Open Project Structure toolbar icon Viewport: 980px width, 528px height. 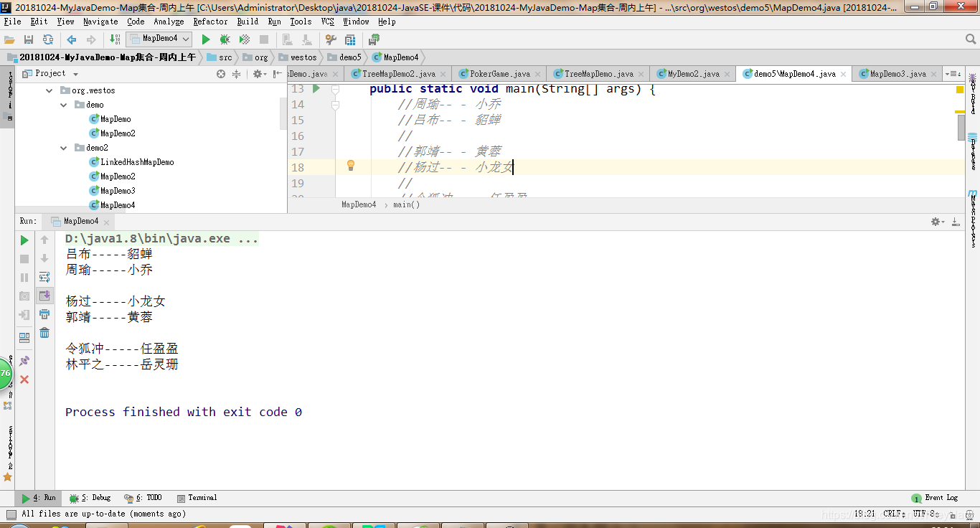tap(349, 39)
